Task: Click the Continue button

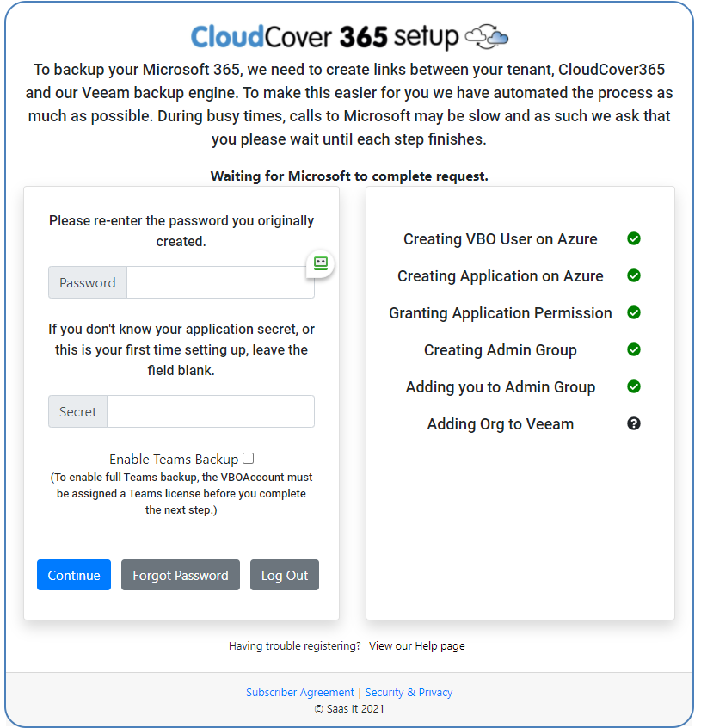Action: click(74, 575)
